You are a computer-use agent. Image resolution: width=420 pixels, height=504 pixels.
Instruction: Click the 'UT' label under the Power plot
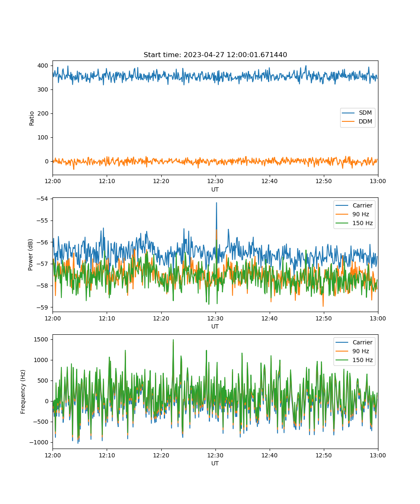click(215, 326)
